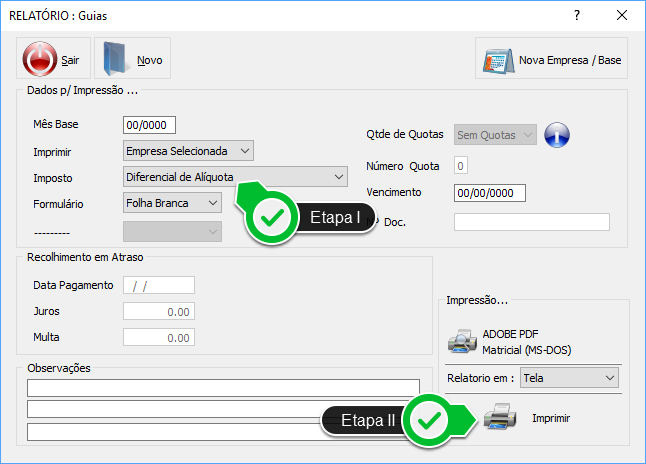Click the Mês Base input field

click(x=149, y=125)
